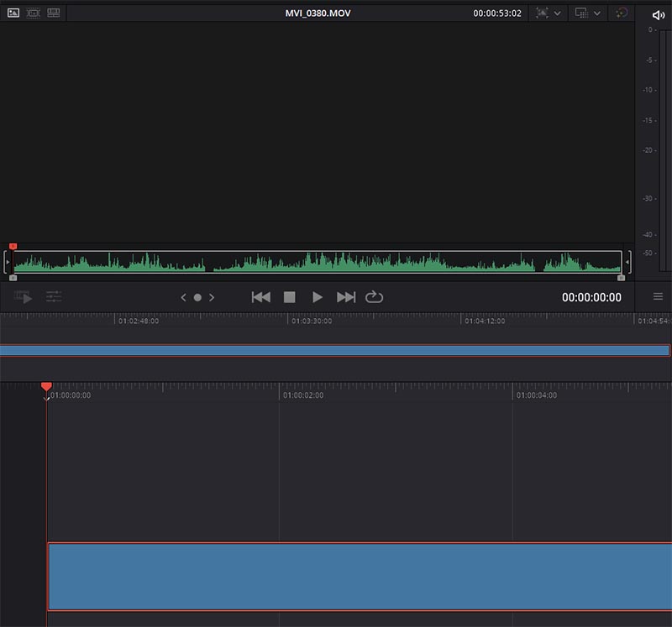The image size is (672, 627).
Task: Toggle loop playback
Action: 374,297
